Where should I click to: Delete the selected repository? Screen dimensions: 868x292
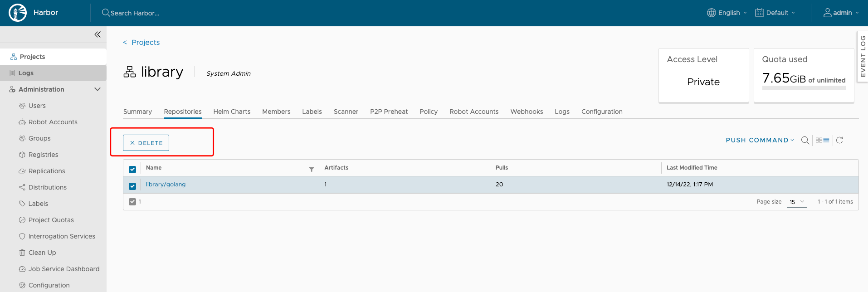point(146,143)
